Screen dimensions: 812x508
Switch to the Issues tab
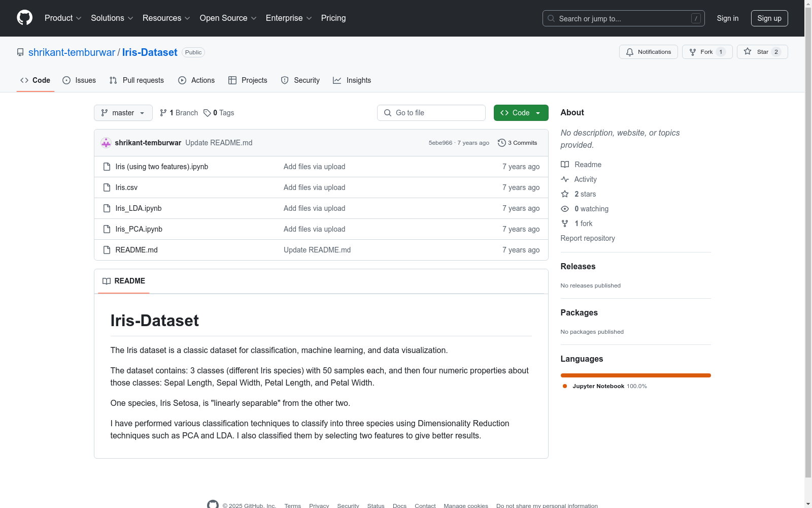(x=79, y=80)
